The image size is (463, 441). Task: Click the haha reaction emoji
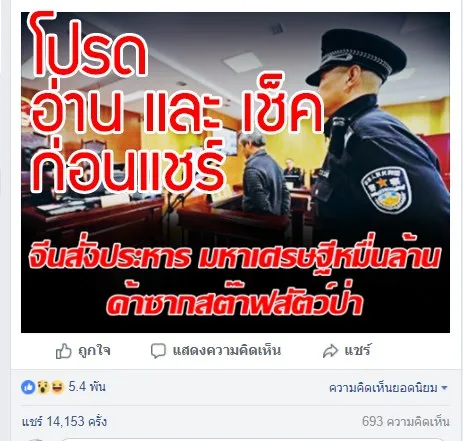tap(57, 387)
